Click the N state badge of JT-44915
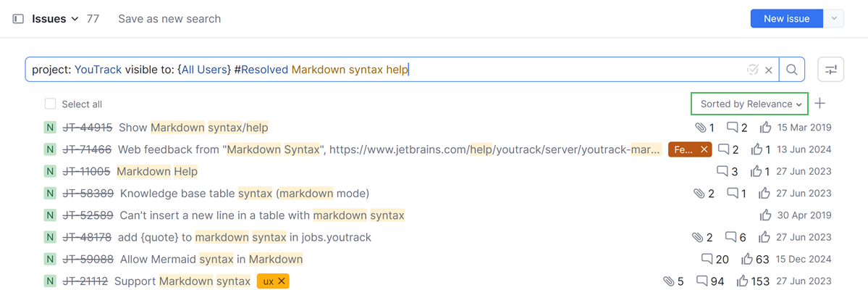Image resolution: width=868 pixels, height=290 pixels. point(50,128)
